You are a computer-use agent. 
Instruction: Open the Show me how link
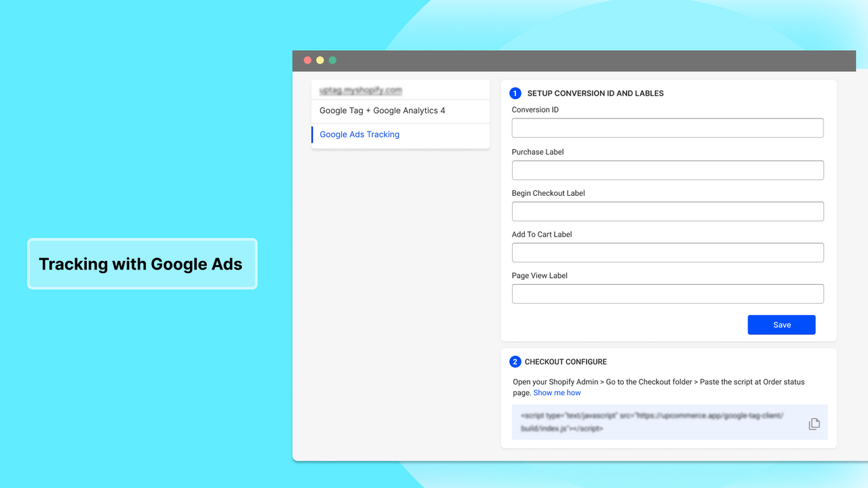click(557, 393)
